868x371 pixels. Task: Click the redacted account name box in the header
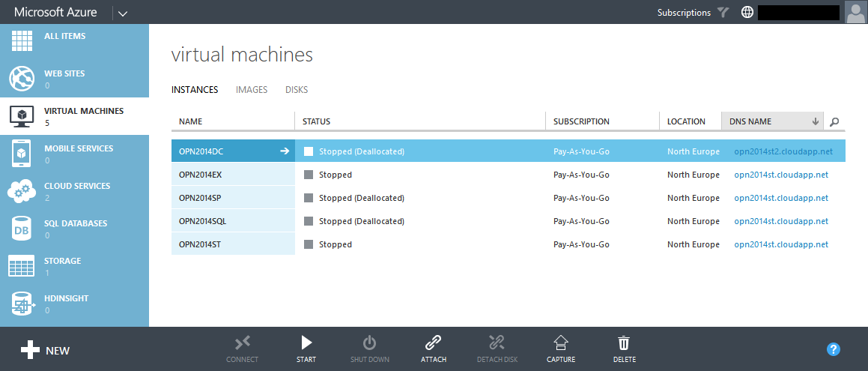tap(799, 12)
